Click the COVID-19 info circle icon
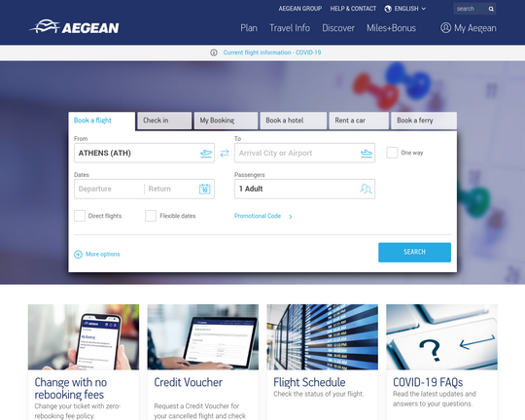The height and width of the screenshot is (420, 525). click(214, 52)
